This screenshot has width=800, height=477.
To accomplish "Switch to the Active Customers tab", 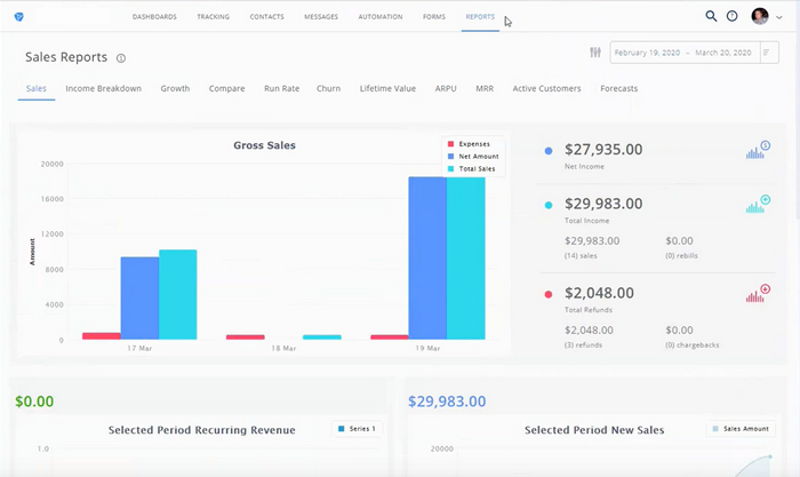I will (x=547, y=88).
